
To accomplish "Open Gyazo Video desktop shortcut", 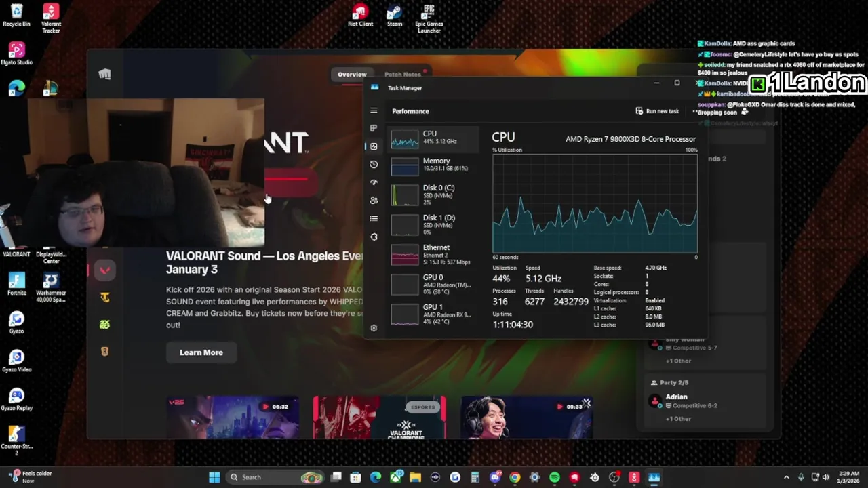I will (16, 361).
